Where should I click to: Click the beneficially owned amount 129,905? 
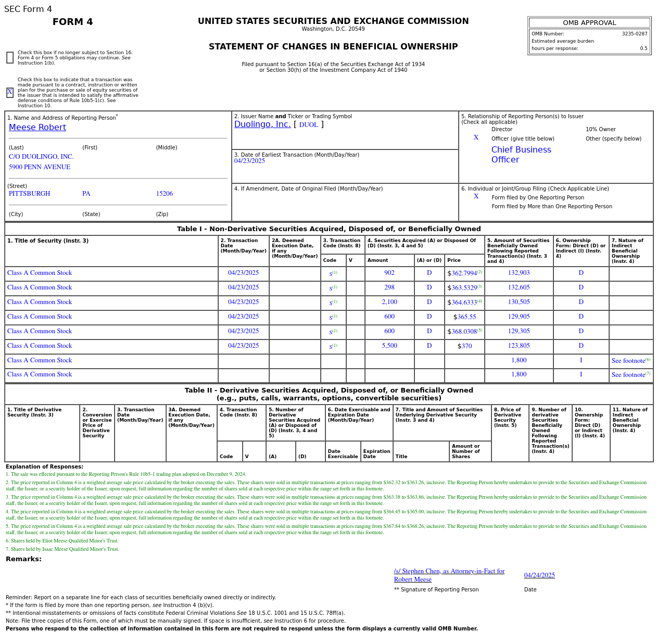point(519,317)
